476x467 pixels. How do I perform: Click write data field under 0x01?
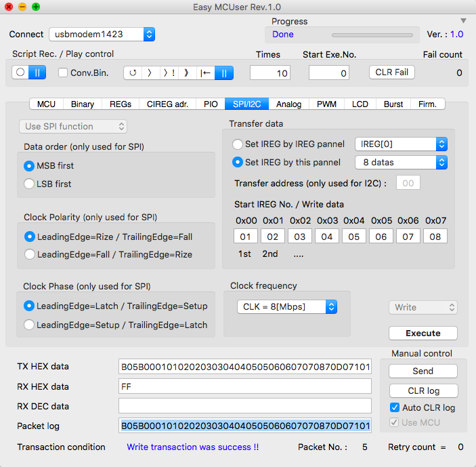[x=273, y=237]
